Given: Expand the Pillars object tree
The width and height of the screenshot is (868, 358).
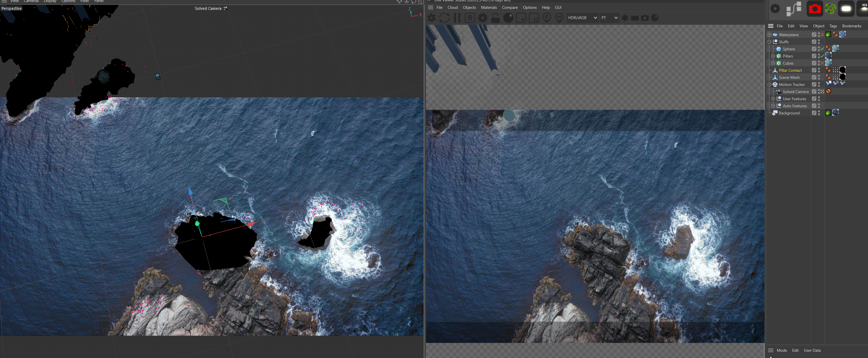Looking at the screenshot, I should click(x=773, y=56).
